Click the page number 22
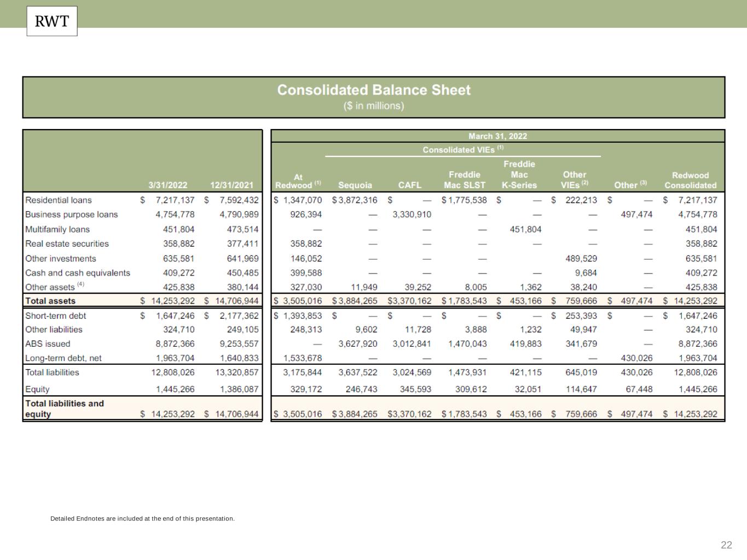Screen dimensions: 747x560 (x=726, y=545)
